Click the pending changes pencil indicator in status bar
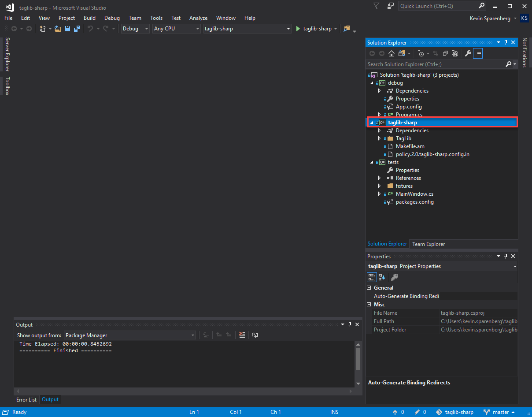532x417 pixels. click(x=421, y=412)
